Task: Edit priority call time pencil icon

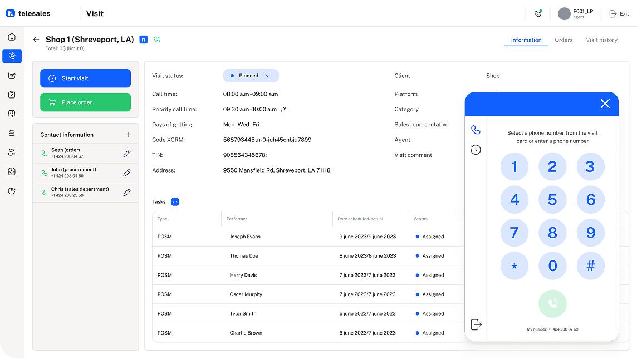Action: click(283, 110)
